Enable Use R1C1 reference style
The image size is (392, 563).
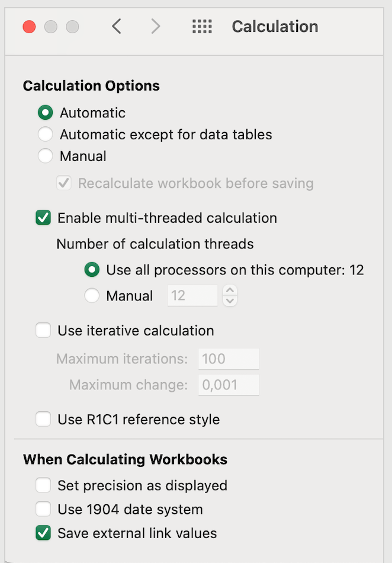click(x=43, y=420)
